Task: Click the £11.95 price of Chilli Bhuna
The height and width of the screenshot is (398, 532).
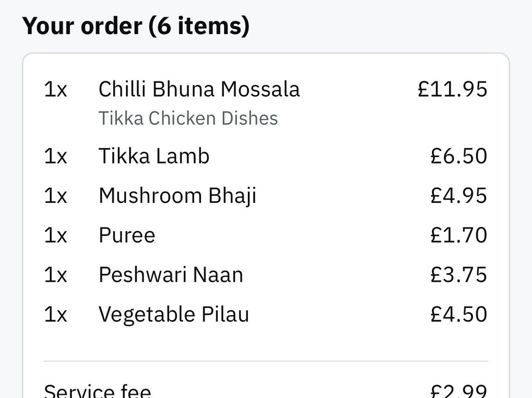Action: click(x=452, y=90)
